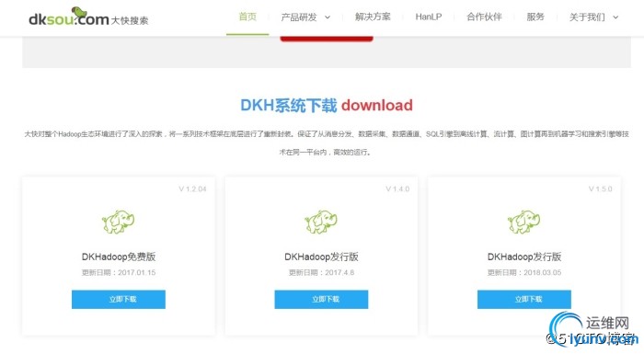Screen dimensions: 644x354
Task: Click elephant icon of V 1.4.0 card
Action: click(321, 222)
